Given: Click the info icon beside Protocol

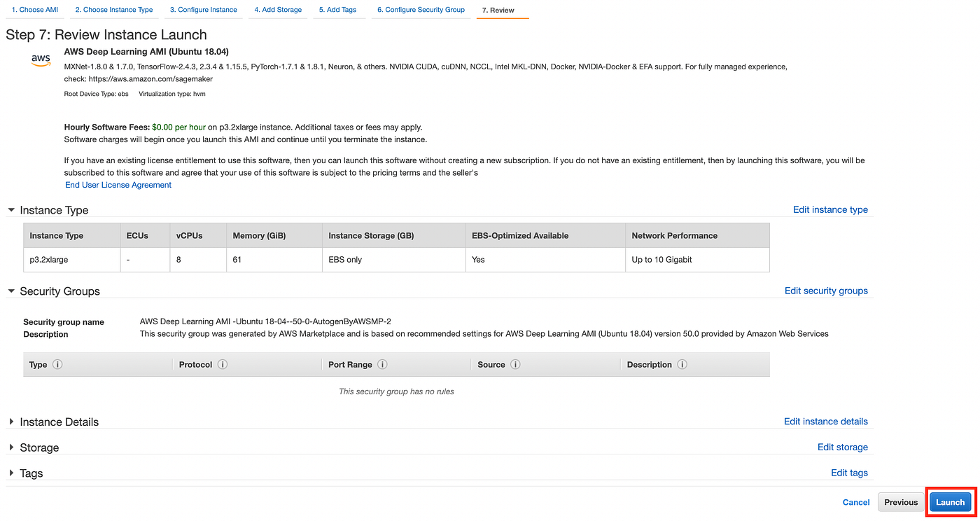Looking at the screenshot, I should [x=223, y=364].
